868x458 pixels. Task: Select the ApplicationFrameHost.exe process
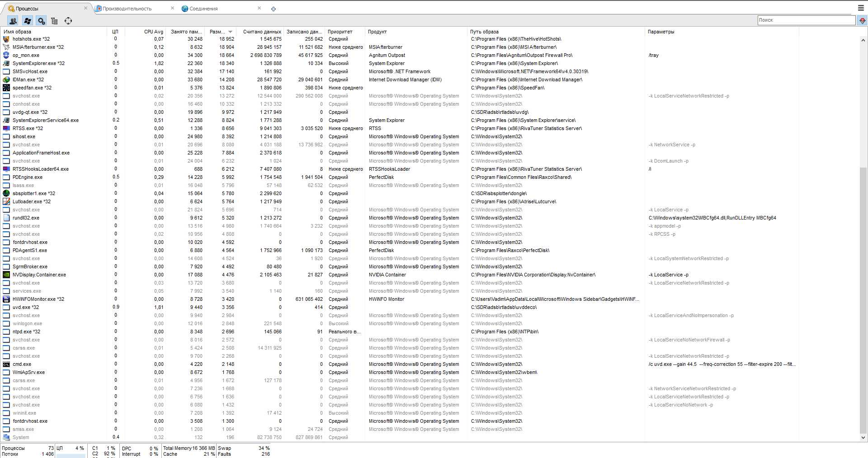coord(41,153)
